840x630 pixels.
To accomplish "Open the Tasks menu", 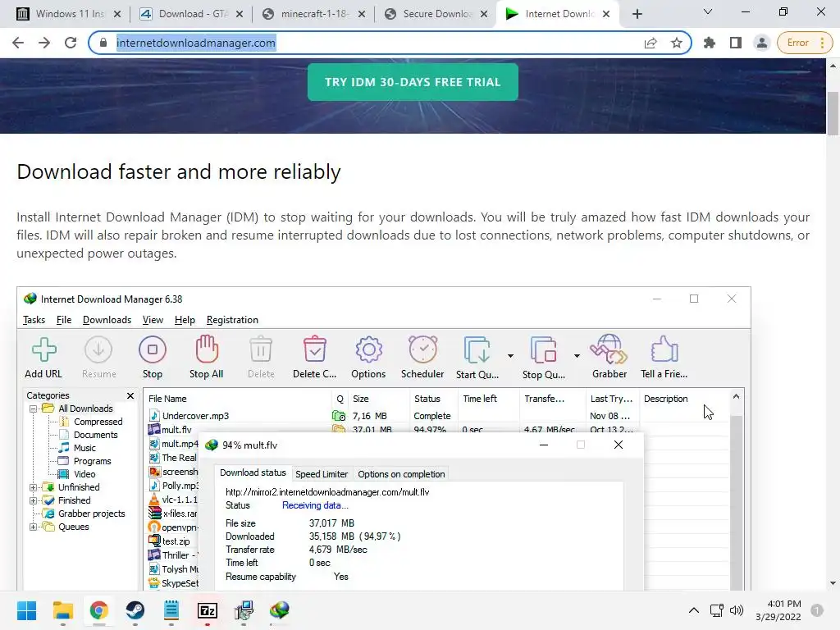I will coord(34,320).
